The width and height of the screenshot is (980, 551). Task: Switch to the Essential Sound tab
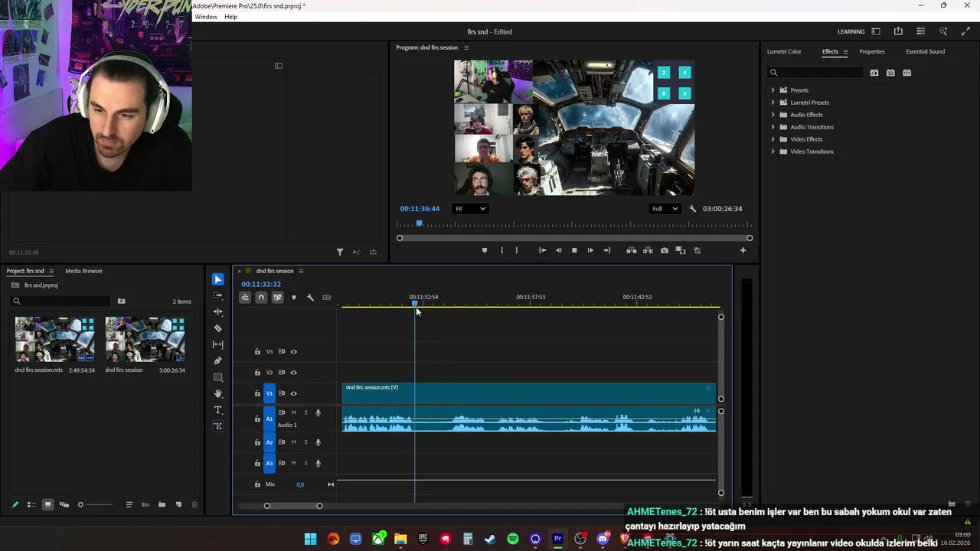point(925,51)
